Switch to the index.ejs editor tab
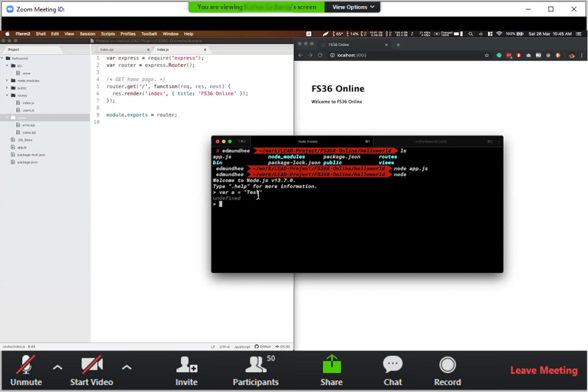 point(107,50)
